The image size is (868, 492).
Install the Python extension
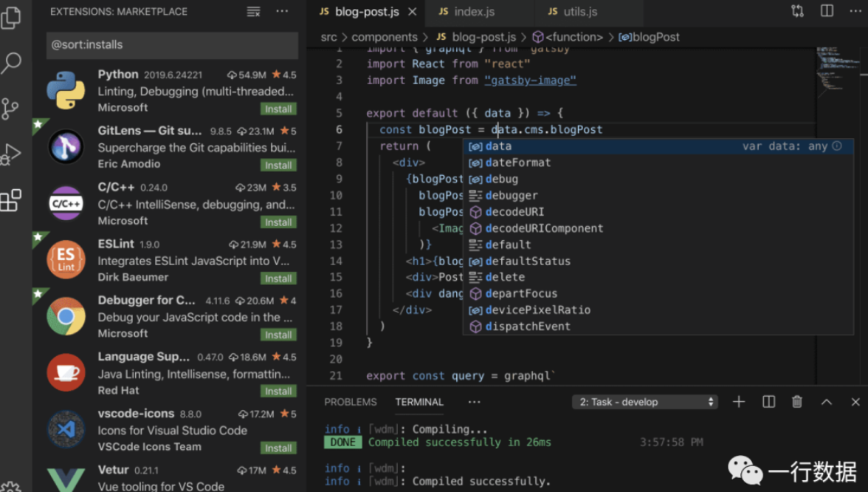[x=278, y=109]
